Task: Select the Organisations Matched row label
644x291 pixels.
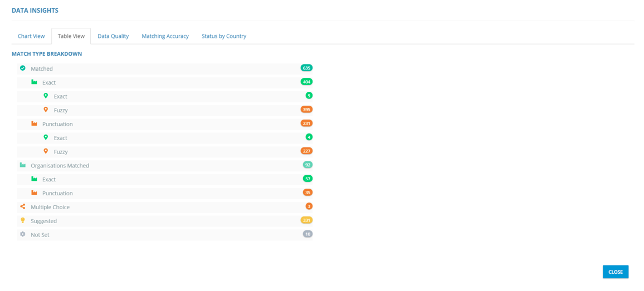Action: click(x=60, y=166)
